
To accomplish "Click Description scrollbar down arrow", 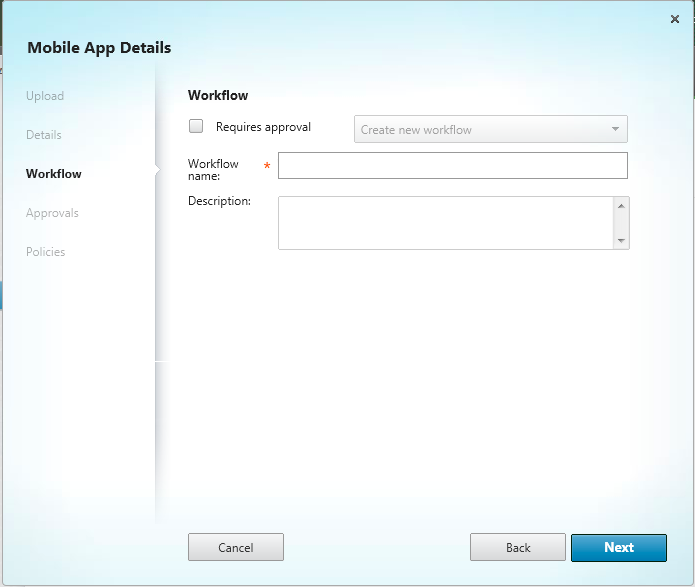I will 621,241.
